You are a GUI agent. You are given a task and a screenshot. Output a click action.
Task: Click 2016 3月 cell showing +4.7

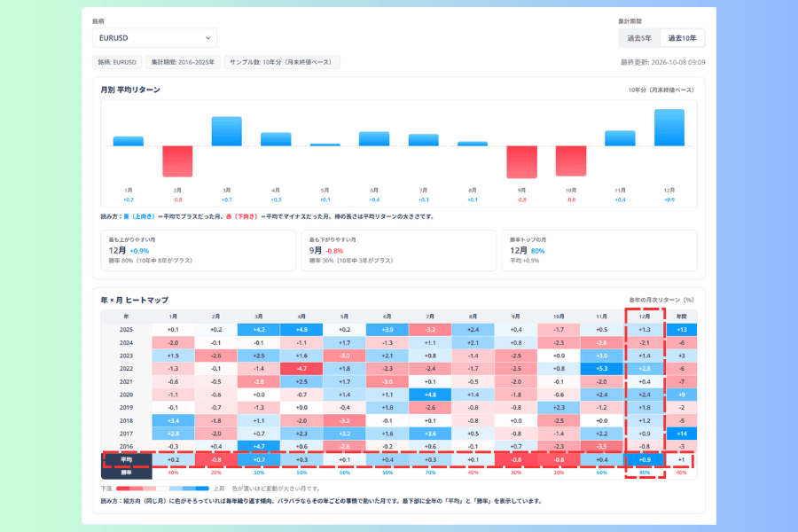(259, 447)
